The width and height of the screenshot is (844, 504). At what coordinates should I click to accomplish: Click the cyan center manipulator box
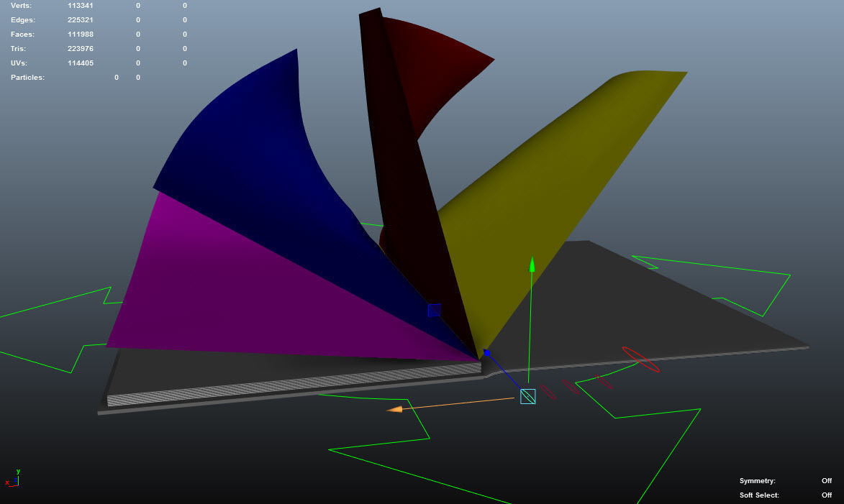(528, 396)
